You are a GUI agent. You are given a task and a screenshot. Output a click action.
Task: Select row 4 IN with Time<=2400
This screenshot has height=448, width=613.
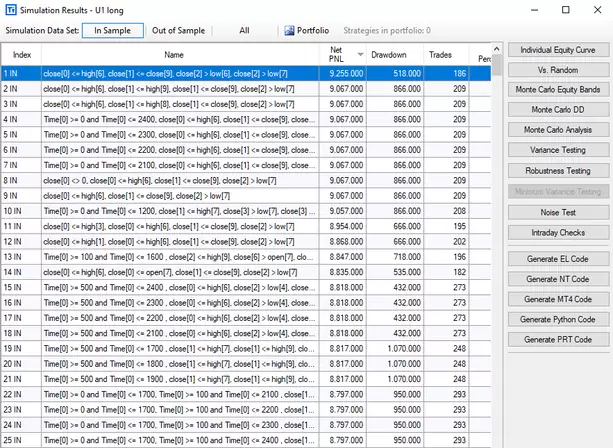(x=246, y=119)
